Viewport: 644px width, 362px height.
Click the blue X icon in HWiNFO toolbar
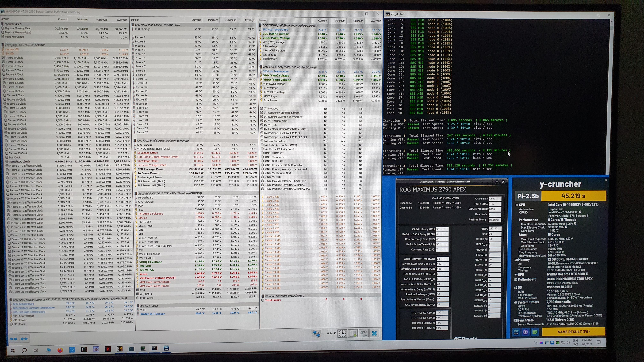pyautogui.click(x=374, y=334)
